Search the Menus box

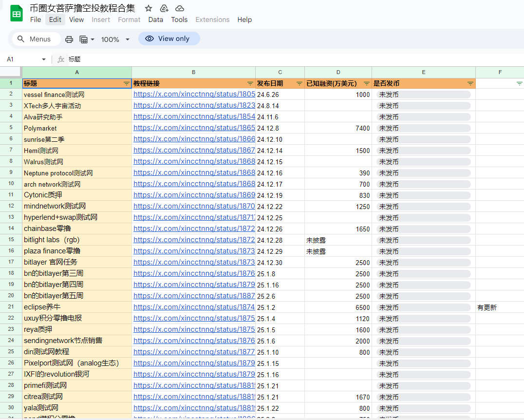pos(36,39)
